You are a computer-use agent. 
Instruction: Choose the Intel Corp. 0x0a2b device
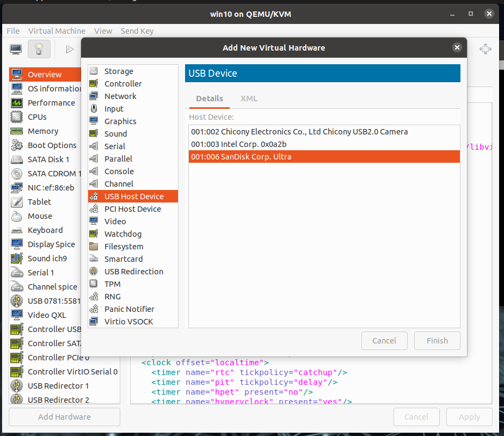(238, 144)
